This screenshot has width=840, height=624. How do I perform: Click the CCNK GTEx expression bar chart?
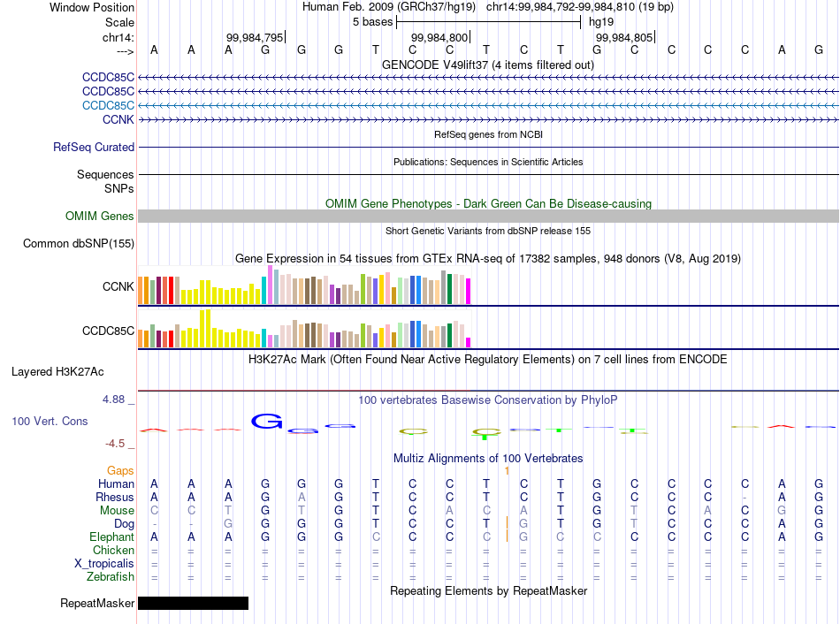point(304,285)
